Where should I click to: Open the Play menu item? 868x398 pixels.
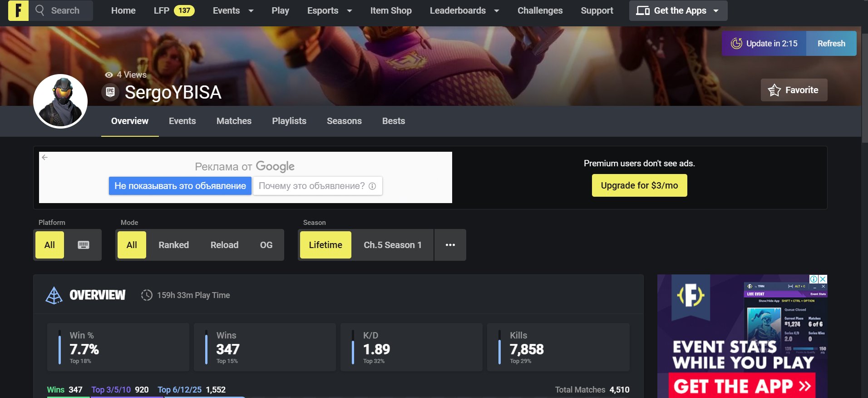click(x=280, y=10)
